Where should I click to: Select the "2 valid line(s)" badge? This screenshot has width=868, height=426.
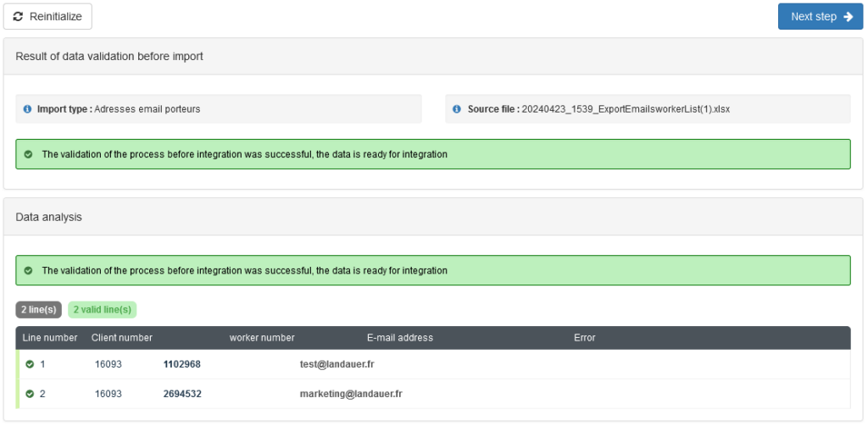coord(103,309)
